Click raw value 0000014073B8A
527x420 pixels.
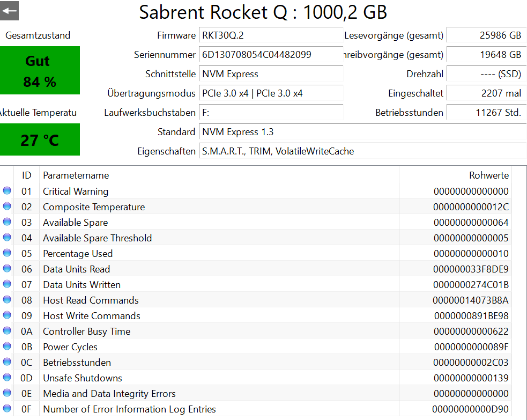471,300
